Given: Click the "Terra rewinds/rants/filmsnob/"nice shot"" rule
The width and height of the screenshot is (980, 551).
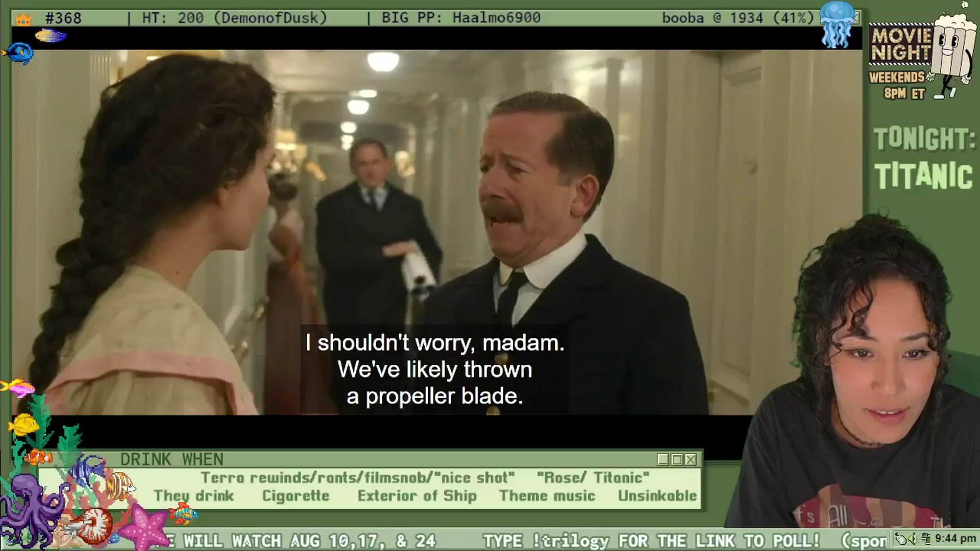Looking at the screenshot, I should 358,478.
